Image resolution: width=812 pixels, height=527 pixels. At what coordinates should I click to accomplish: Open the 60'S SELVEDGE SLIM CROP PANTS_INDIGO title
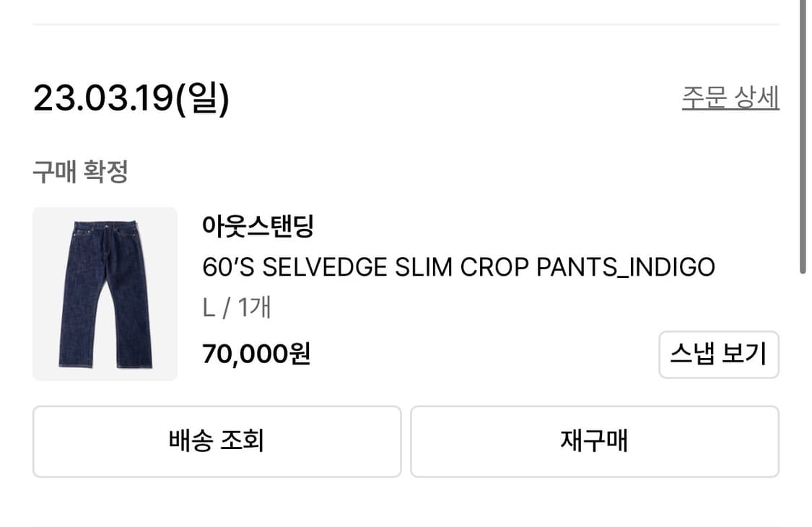click(x=458, y=267)
